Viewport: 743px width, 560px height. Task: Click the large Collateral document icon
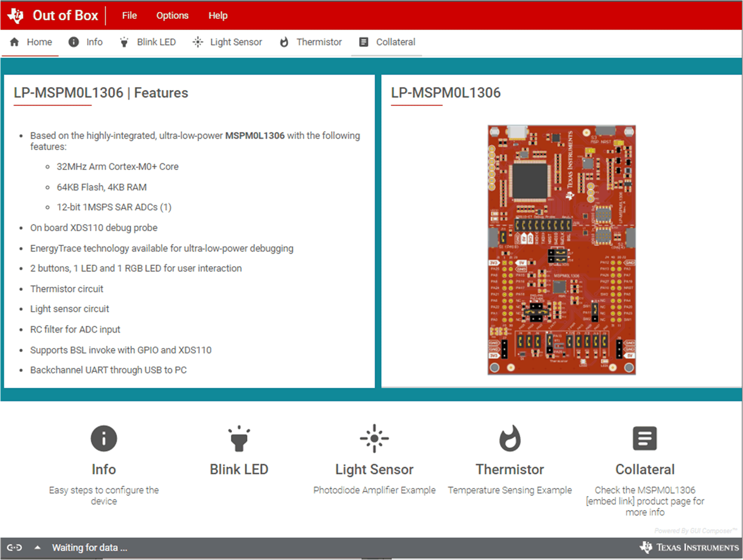(645, 438)
